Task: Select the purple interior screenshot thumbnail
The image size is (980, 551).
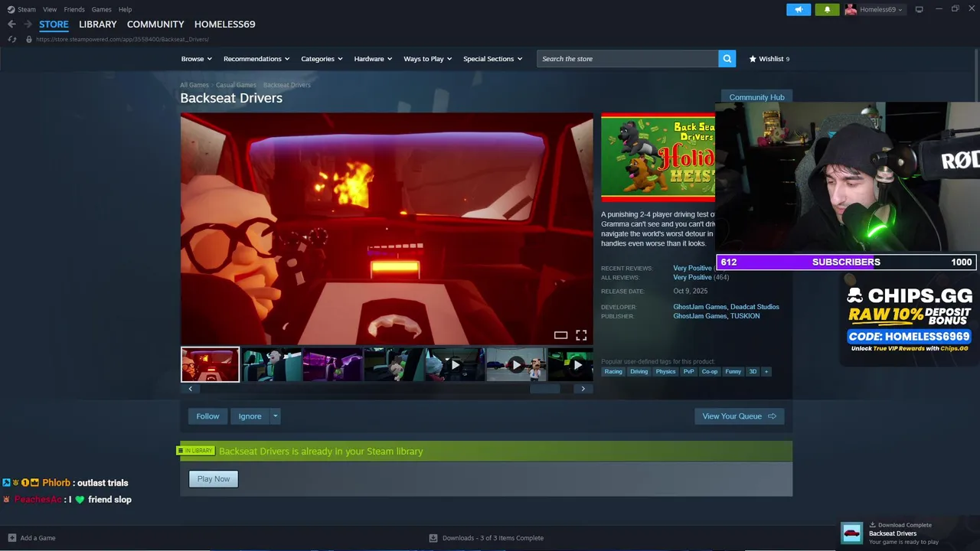Action: (332, 364)
